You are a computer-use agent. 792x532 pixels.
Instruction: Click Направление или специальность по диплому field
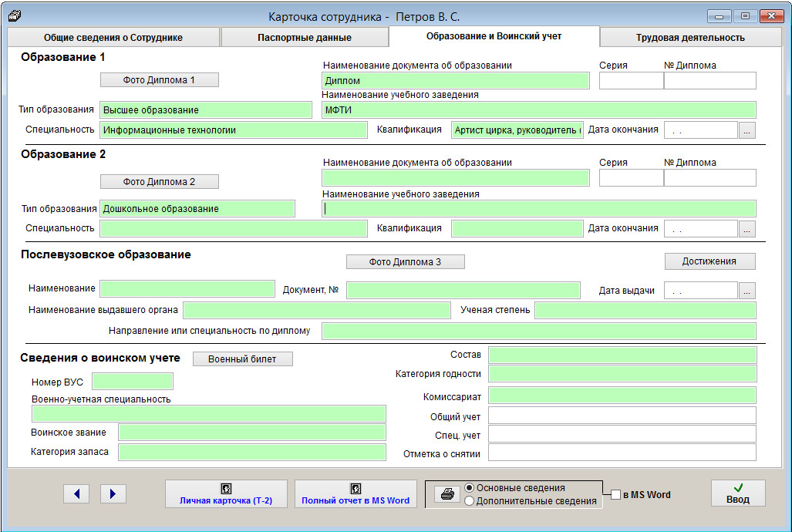click(539, 332)
